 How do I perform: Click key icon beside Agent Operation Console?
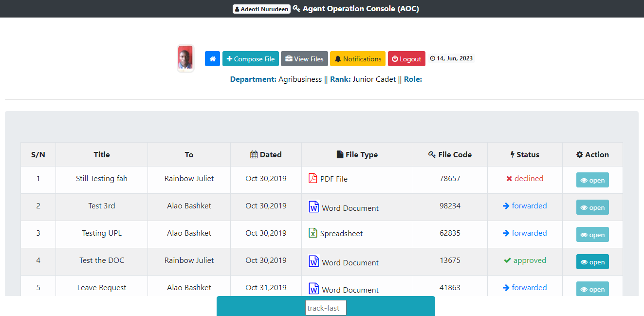(x=296, y=8)
